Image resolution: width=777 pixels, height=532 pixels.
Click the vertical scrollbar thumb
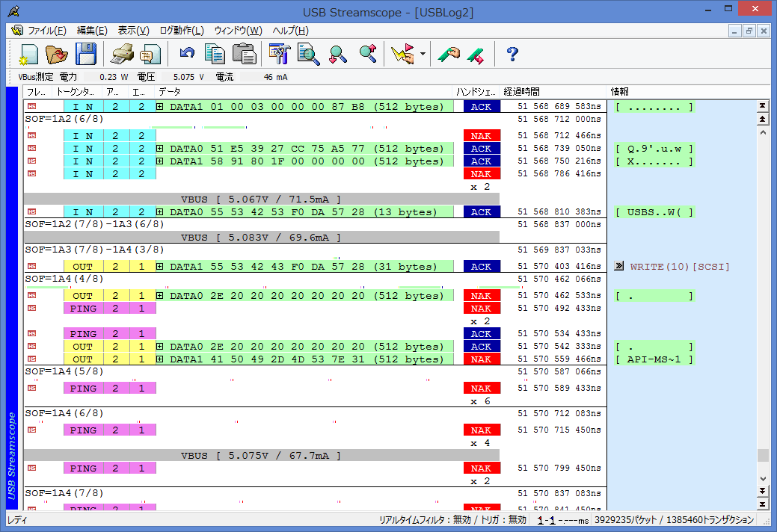763,455
